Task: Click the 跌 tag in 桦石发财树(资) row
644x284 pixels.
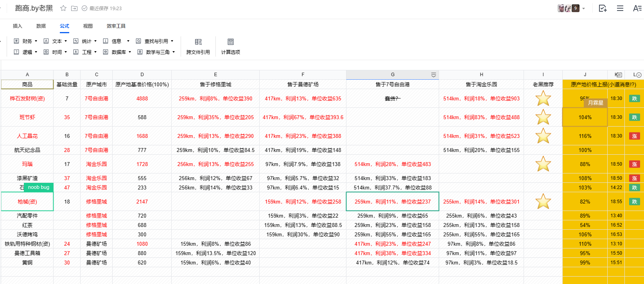Action: click(x=635, y=98)
